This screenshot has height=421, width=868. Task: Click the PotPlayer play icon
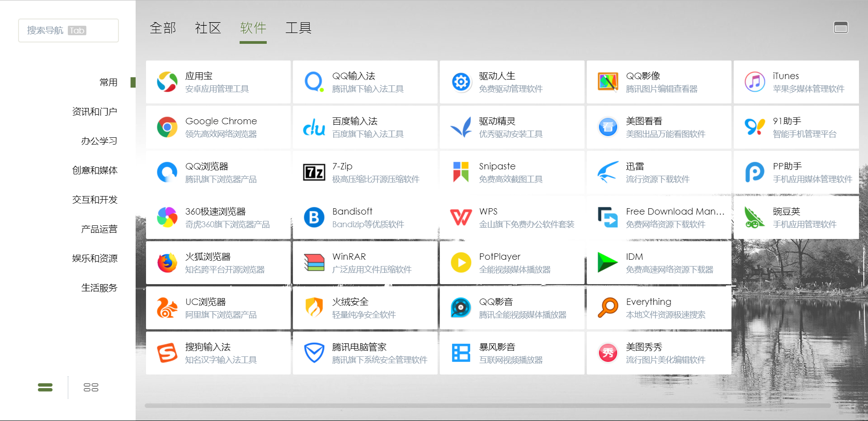461,262
